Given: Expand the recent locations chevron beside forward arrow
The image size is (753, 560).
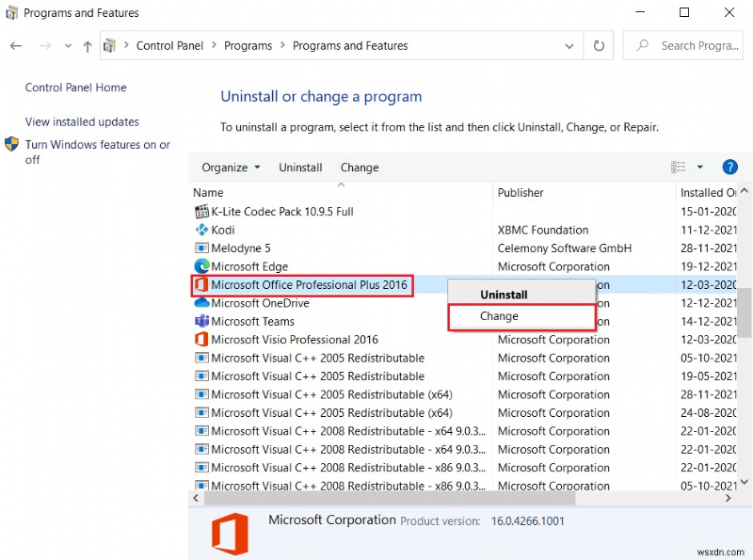Looking at the screenshot, I should [x=67, y=45].
